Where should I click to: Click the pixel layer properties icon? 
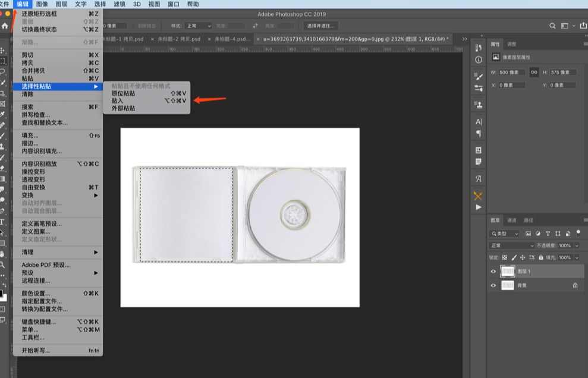496,56
